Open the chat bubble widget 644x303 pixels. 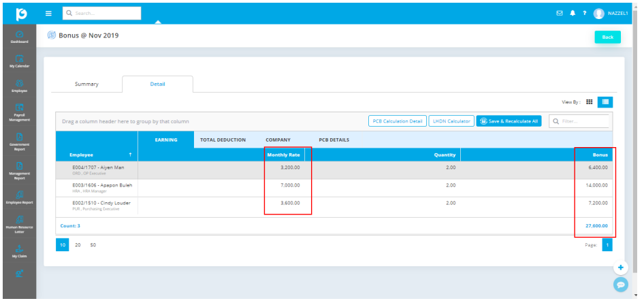tap(620, 286)
